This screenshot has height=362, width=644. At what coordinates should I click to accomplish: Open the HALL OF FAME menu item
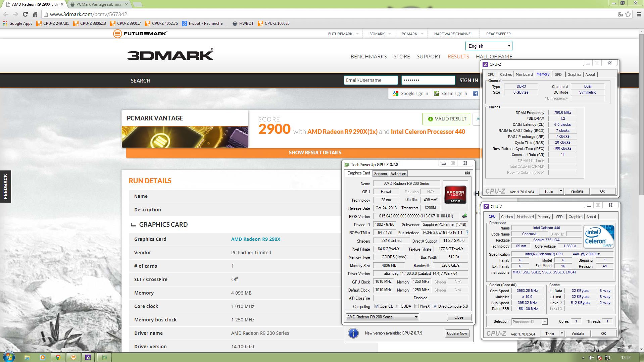click(x=494, y=56)
